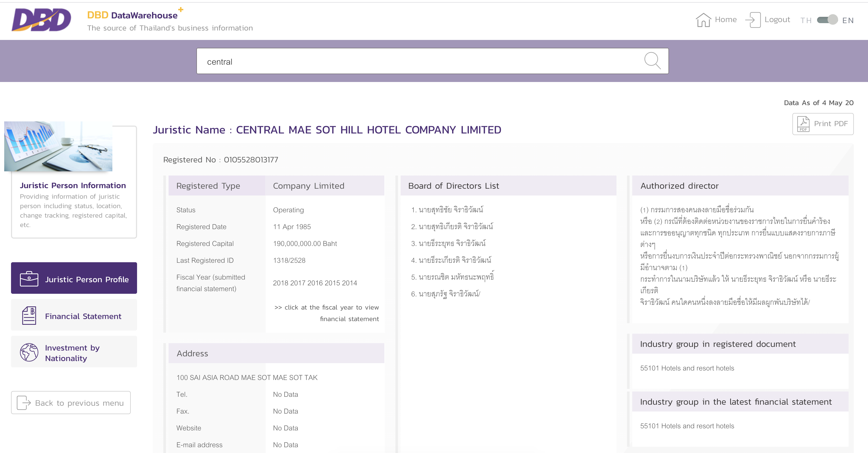Image resolution: width=868 pixels, height=453 pixels.
Task: Click Data As of 4 May 20 text
Action: point(818,103)
